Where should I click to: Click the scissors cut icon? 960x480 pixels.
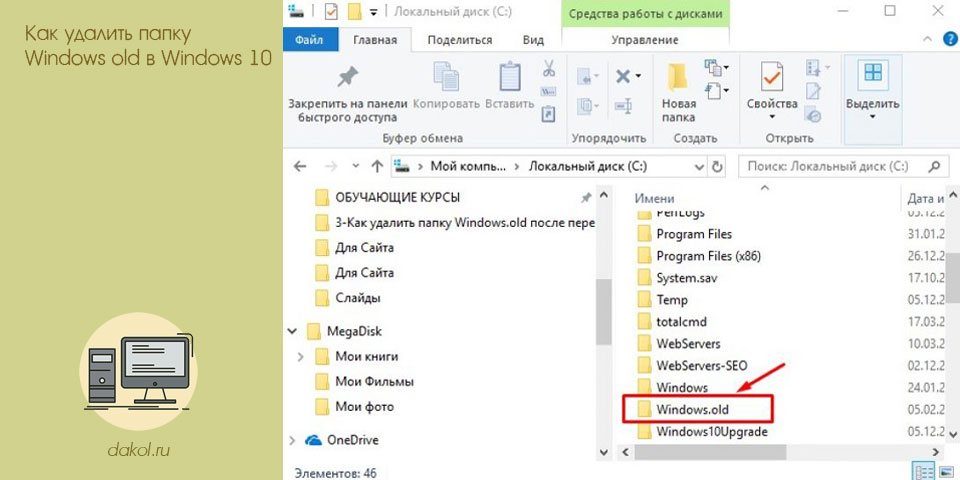pos(549,67)
